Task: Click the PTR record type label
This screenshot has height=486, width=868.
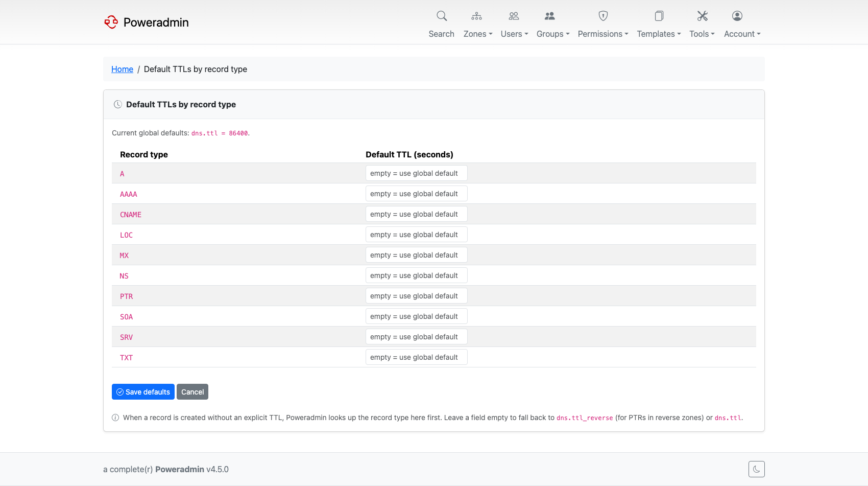Action: pyautogui.click(x=126, y=296)
